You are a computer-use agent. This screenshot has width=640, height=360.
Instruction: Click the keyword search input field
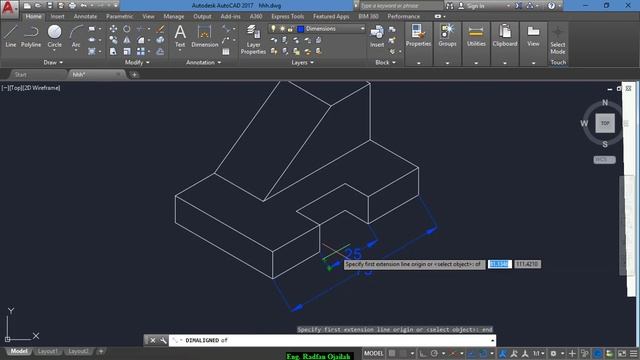coord(401,6)
